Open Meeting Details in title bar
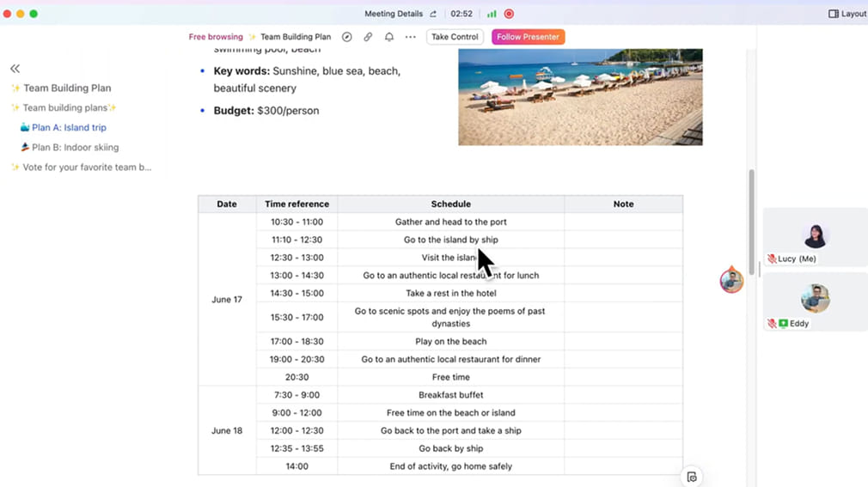 click(394, 14)
